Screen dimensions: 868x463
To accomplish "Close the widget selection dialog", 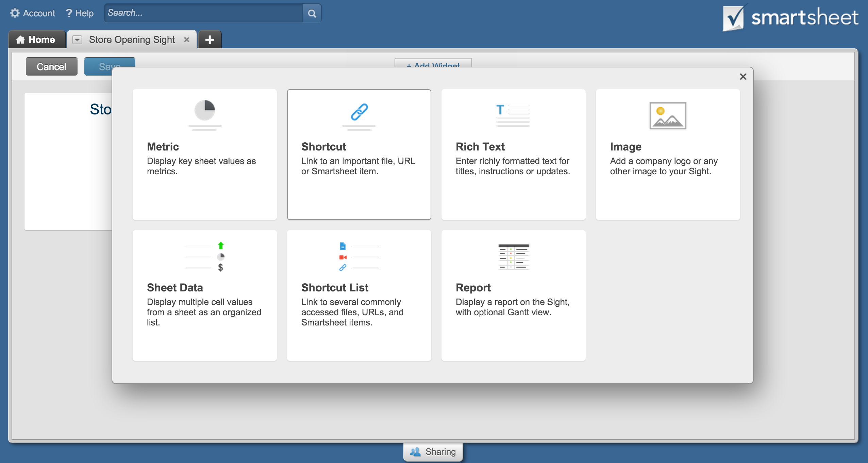I will click(744, 77).
